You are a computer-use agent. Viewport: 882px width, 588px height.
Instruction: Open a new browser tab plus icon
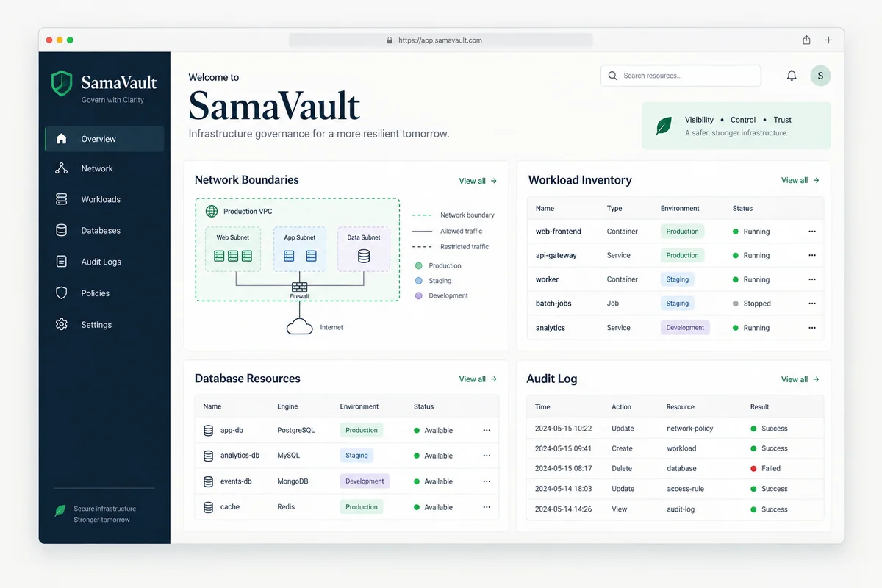[828, 40]
